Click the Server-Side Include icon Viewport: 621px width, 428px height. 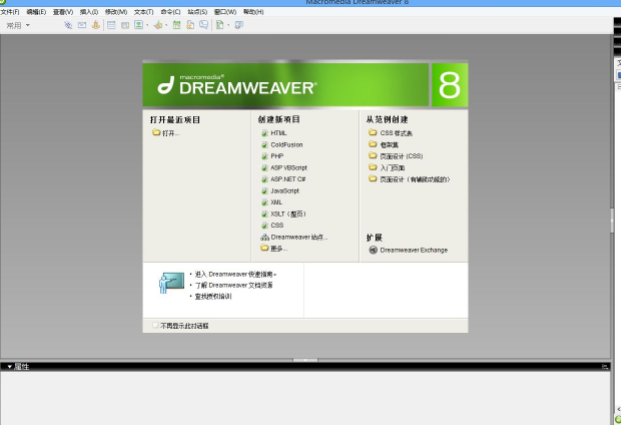190,25
